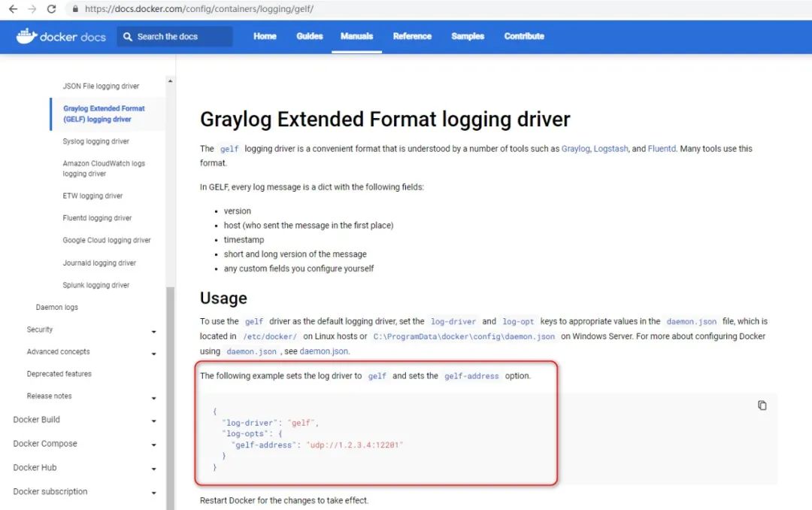The width and height of the screenshot is (812, 510).
Task: Select the Manuals tab
Action: coord(357,36)
